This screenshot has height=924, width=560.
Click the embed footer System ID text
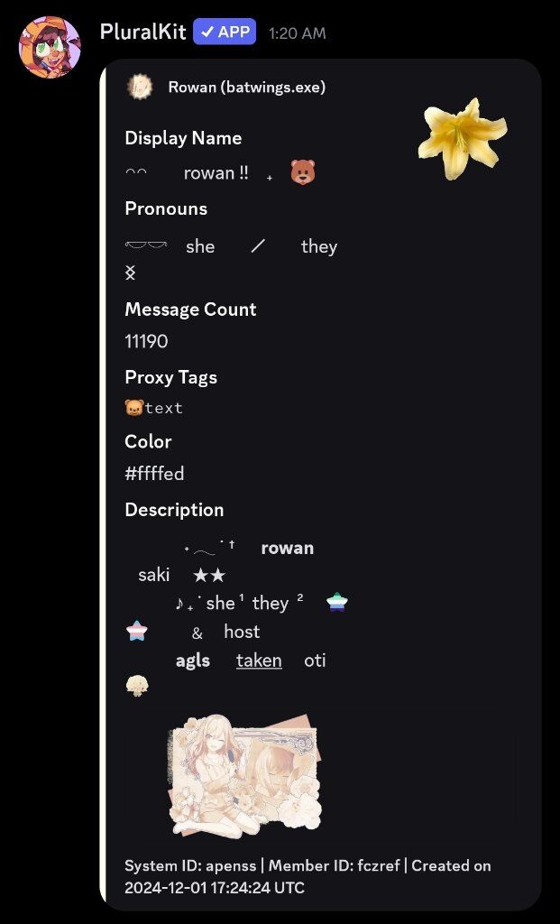190,865
